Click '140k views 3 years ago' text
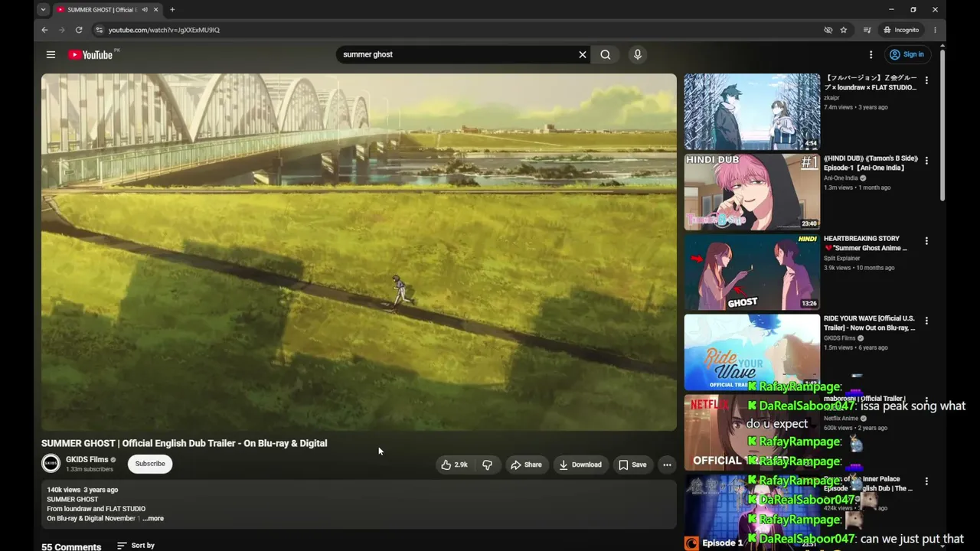Viewport: 980px width, 551px height. 83,490
